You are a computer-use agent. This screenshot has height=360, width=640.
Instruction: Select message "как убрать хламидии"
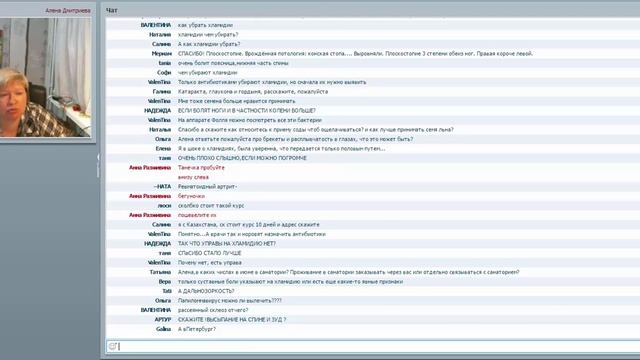tap(205, 25)
